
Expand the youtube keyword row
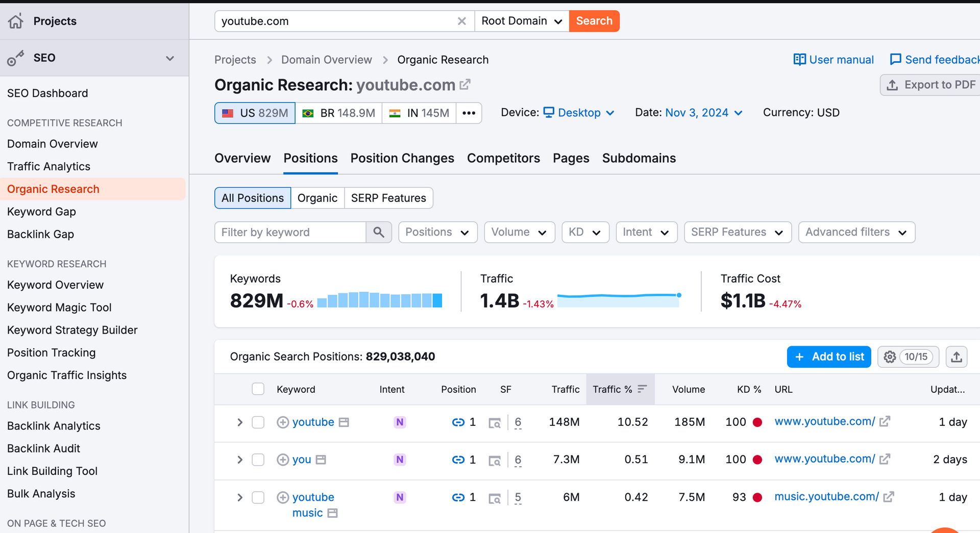tap(239, 422)
